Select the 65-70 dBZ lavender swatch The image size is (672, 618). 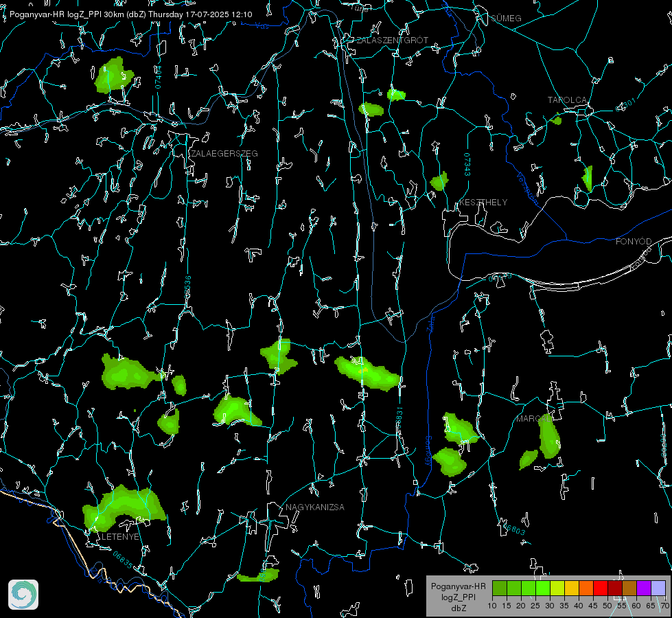658,588
